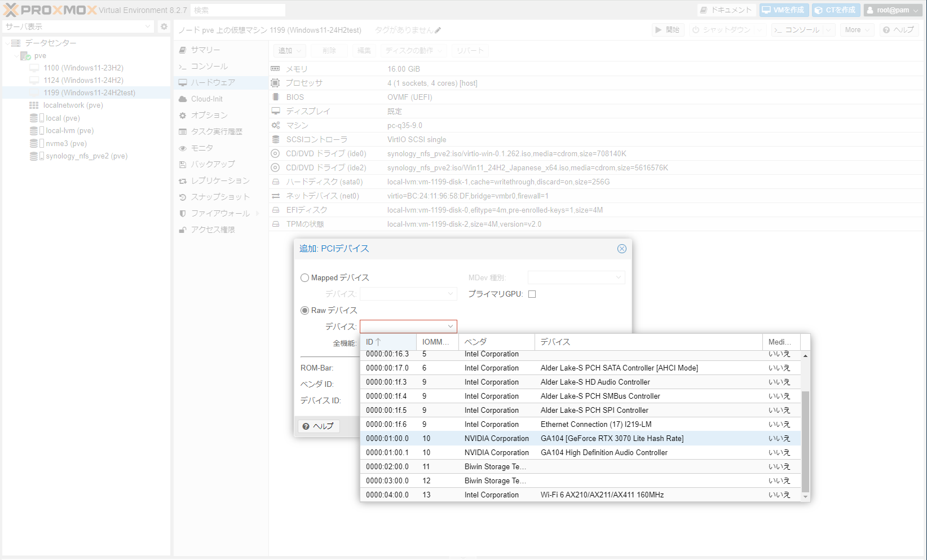This screenshot has height=560, width=927.
Task: Click the gear icon beside server view
Action: [164, 27]
